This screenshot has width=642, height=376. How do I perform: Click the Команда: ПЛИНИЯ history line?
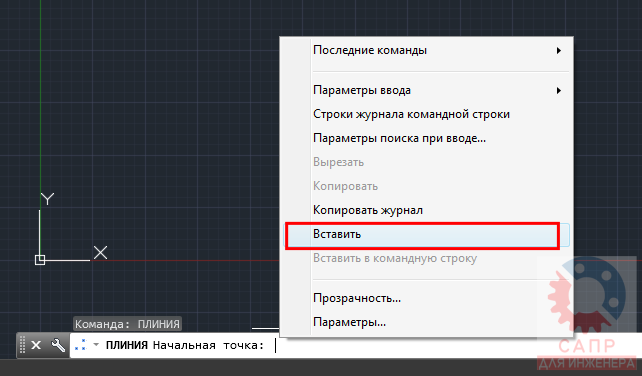coord(127,324)
